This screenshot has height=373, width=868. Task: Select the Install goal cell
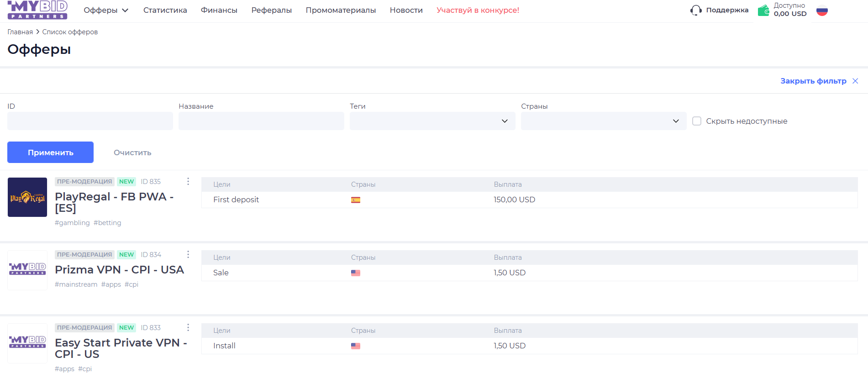click(x=224, y=346)
